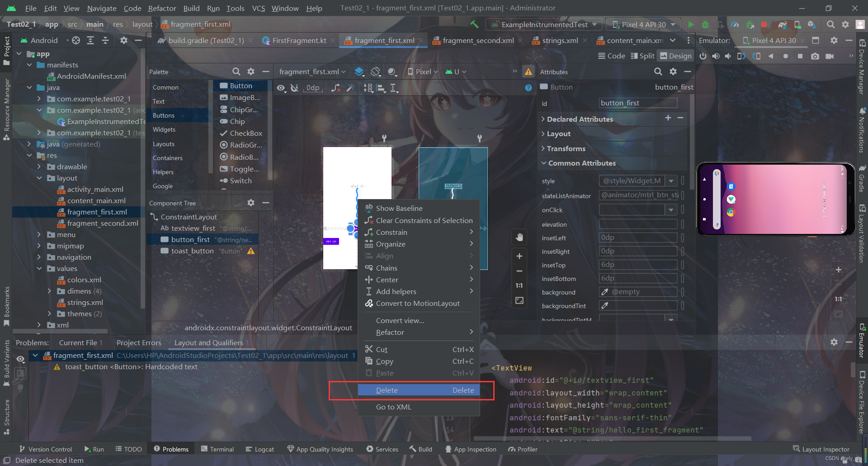
Task: Open the fragment_first.xml design file dropdown
Action: coord(312,71)
